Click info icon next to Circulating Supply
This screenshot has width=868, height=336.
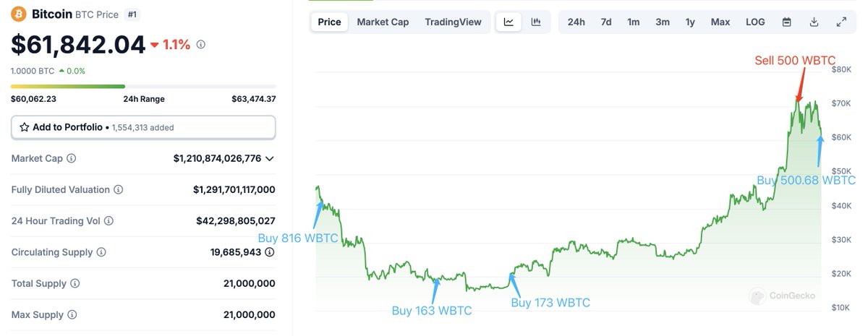click(101, 252)
